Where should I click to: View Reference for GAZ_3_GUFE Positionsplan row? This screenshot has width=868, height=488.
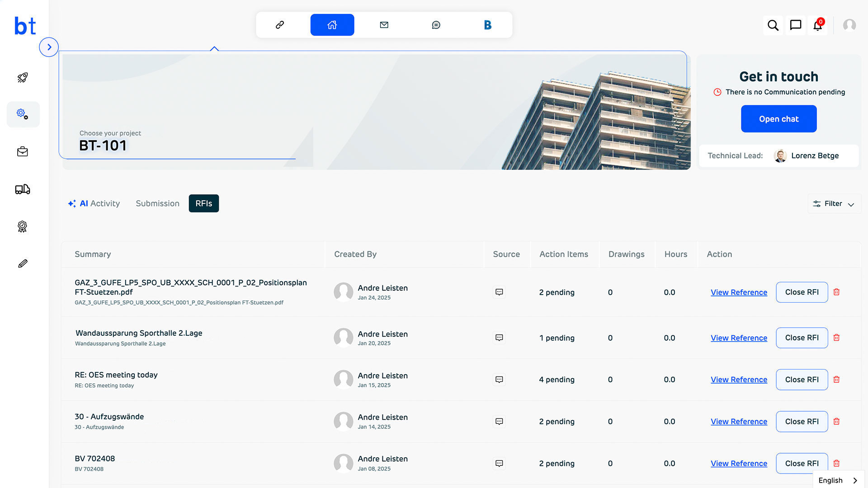click(739, 292)
